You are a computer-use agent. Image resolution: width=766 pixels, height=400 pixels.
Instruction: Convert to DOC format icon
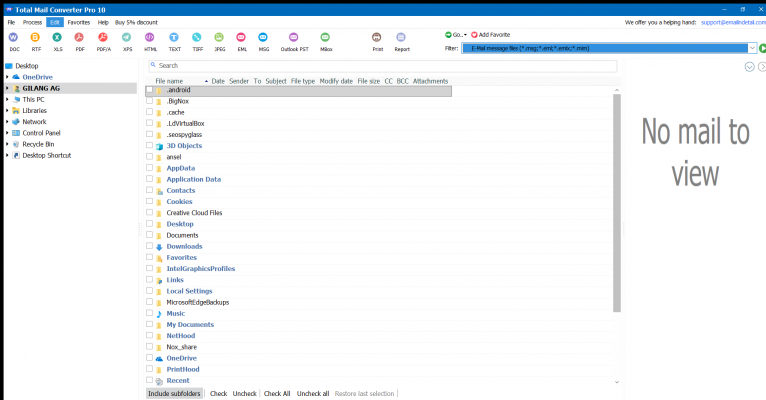point(14,38)
